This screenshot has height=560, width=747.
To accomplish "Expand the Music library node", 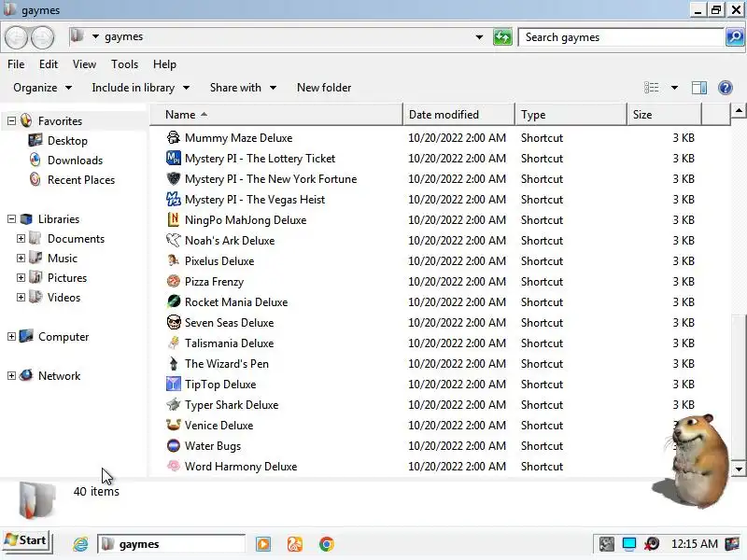I will 21,259.
